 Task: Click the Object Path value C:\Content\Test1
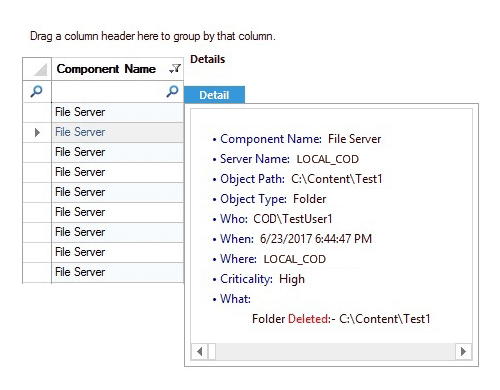click(x=337, y=179)
